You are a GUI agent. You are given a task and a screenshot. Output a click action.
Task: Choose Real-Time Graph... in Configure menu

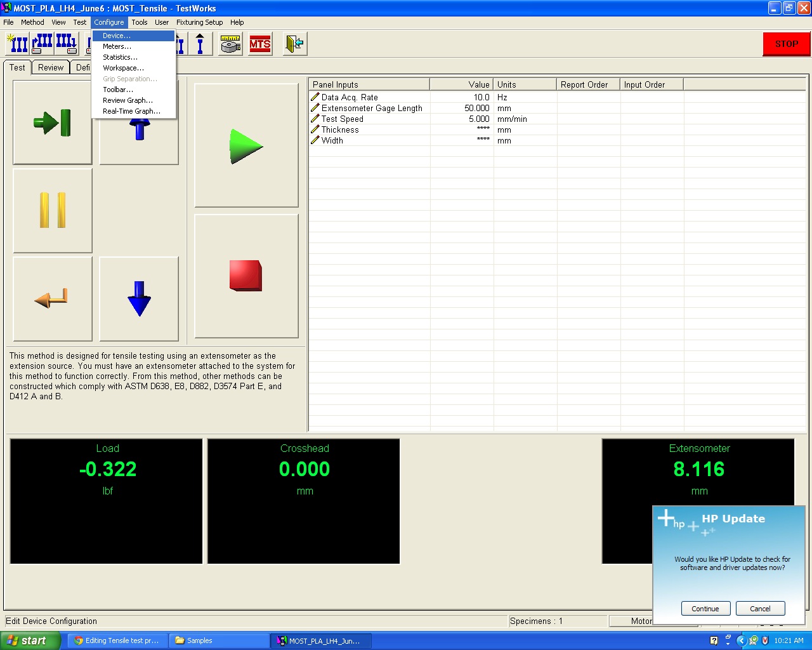tap(131, 111)
